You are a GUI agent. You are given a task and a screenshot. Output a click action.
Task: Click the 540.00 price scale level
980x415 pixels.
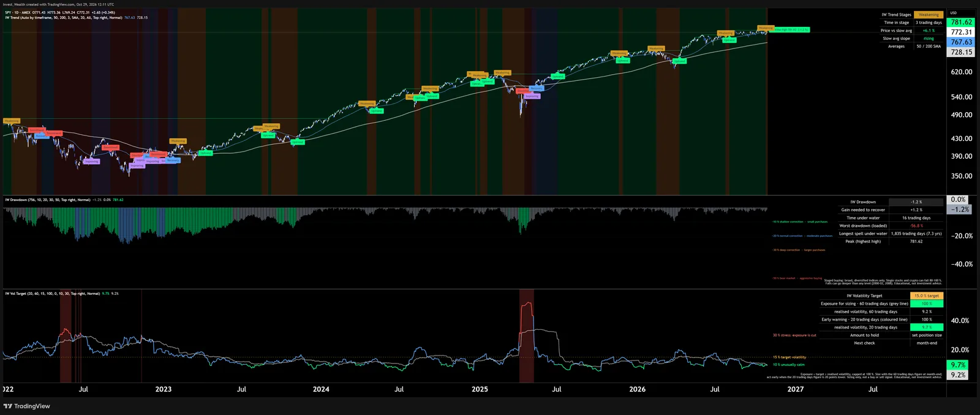[961, 97]
